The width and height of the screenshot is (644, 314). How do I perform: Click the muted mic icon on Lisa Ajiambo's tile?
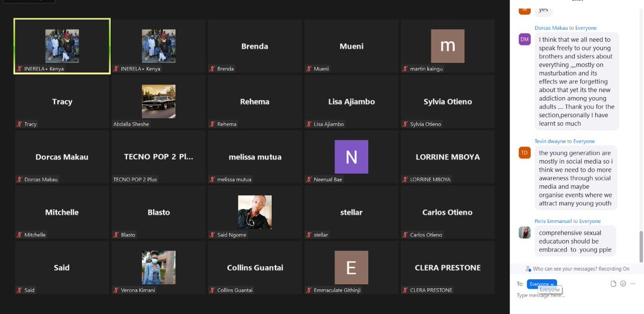point(309,124)
